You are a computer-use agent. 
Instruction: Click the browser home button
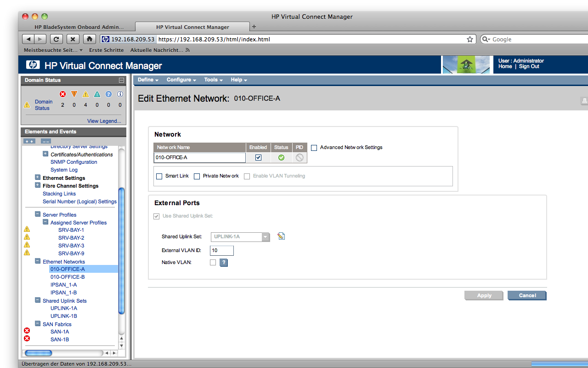click(90, 39)
